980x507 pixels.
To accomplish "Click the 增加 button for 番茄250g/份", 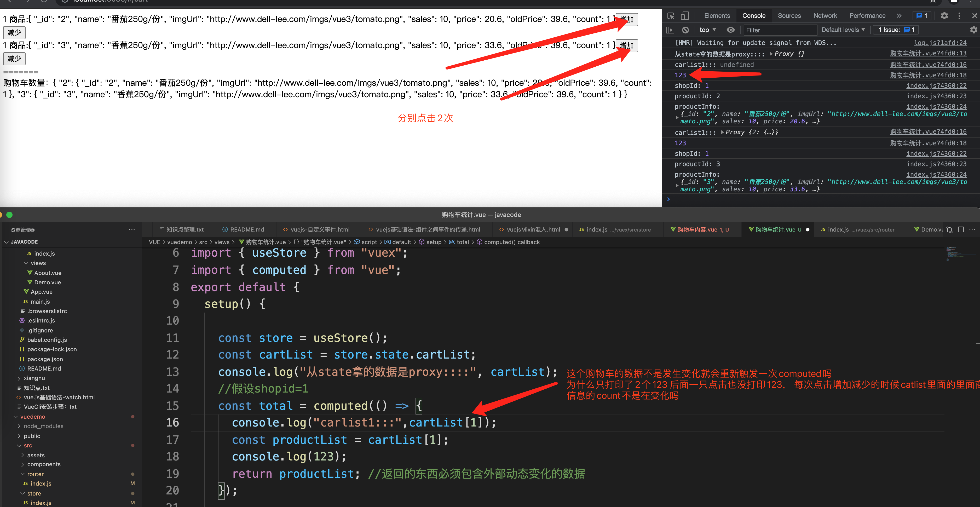I will (x=627, y=19).
